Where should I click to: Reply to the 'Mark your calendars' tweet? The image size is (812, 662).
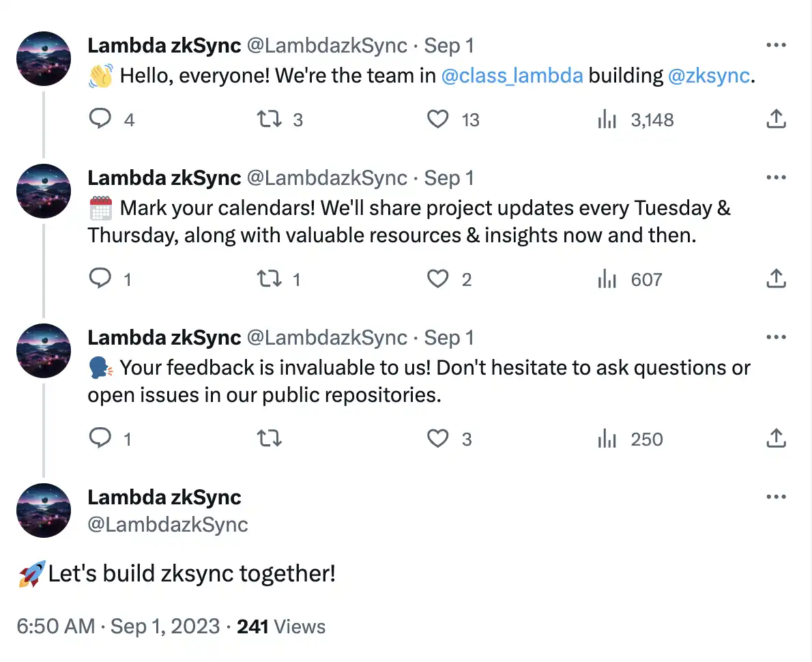tap(100, 279)
